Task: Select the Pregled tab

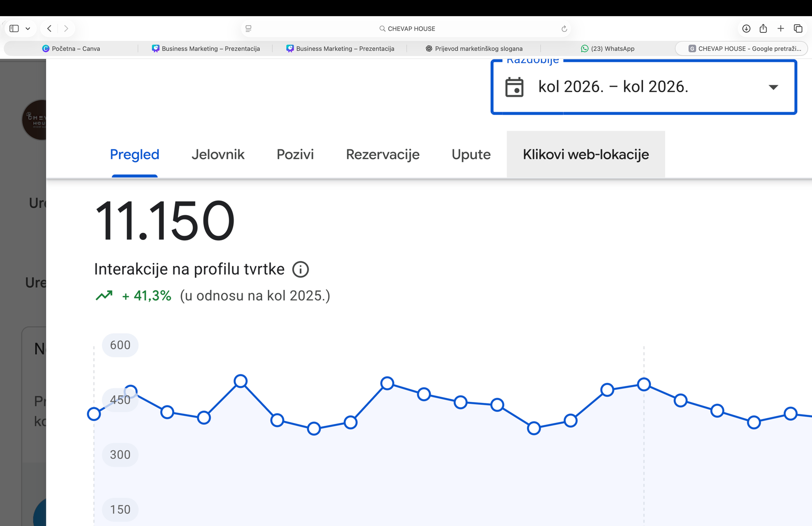Action: [134, 154]
